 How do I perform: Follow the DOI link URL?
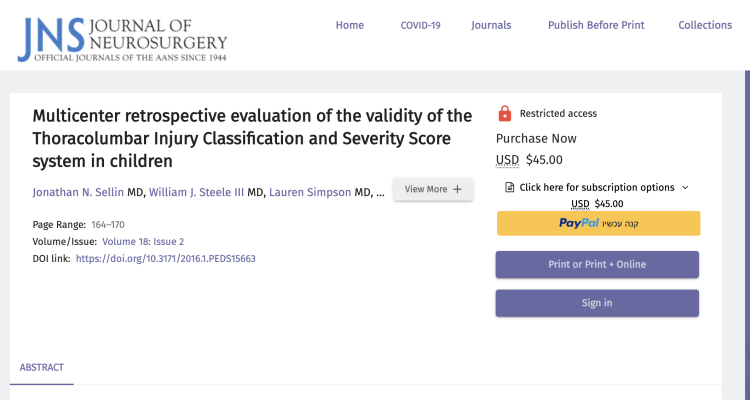tap(165, 258)
